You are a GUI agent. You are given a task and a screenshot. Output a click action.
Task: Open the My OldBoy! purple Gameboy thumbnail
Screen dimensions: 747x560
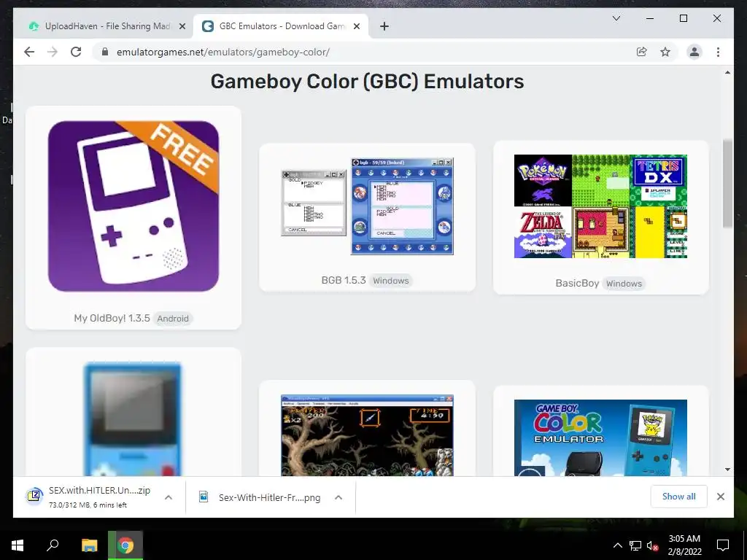pyautogui.click(x=133, y=206)
